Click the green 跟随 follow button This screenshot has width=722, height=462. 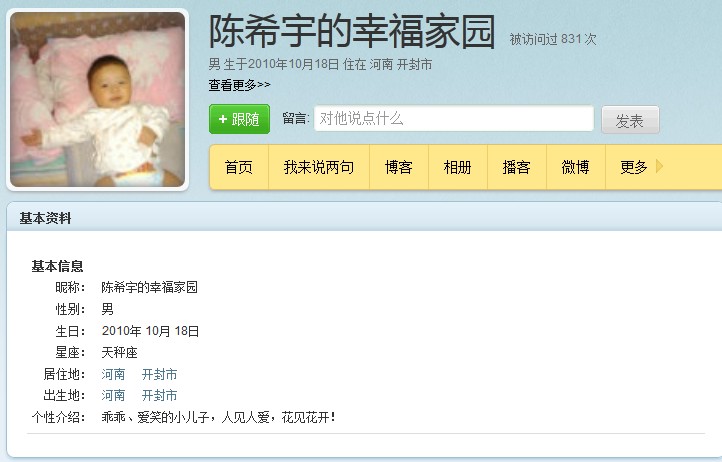[239, 119]
